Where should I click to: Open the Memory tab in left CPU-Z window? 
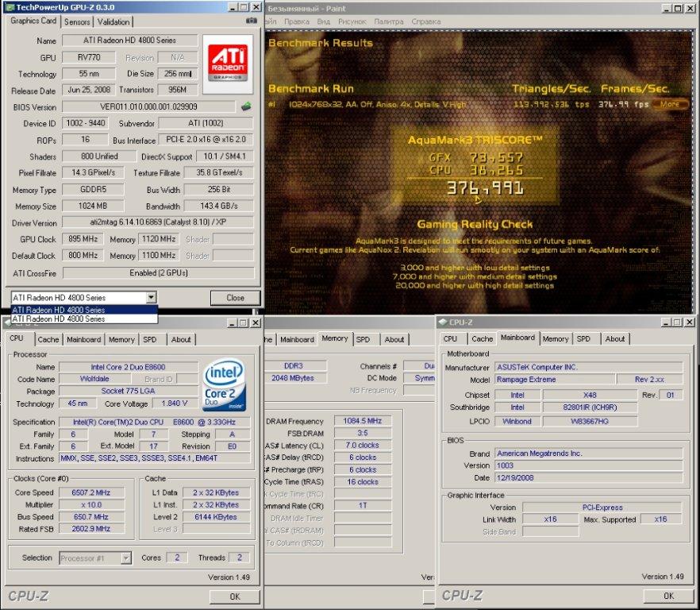click(121, 339)
